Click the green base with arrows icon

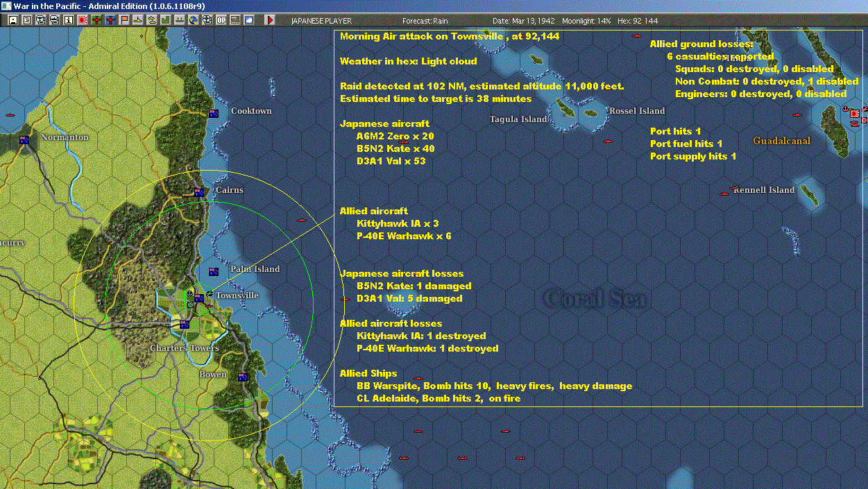(x=179, y=20)
